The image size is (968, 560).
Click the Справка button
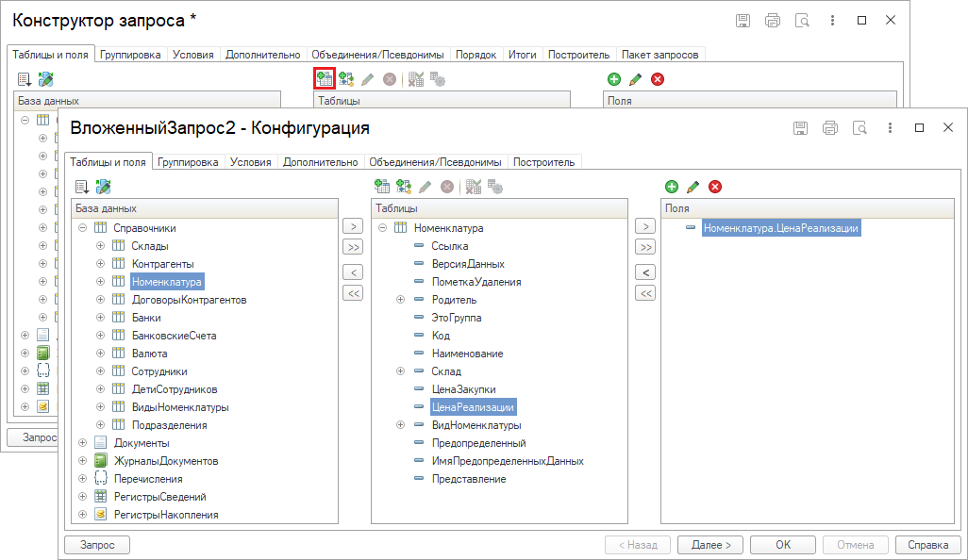927,545
